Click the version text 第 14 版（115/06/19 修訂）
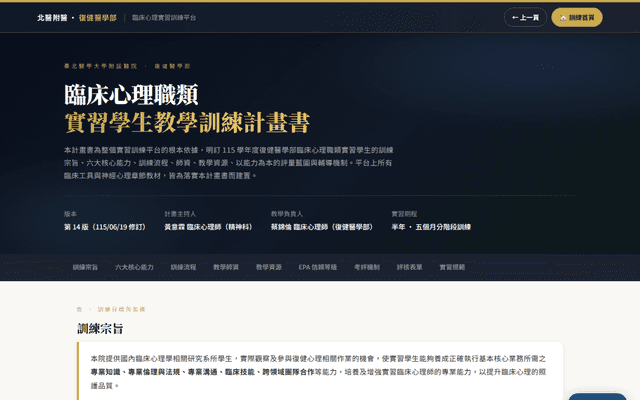Viewport: 640px width, 400px height. (105, 227)
